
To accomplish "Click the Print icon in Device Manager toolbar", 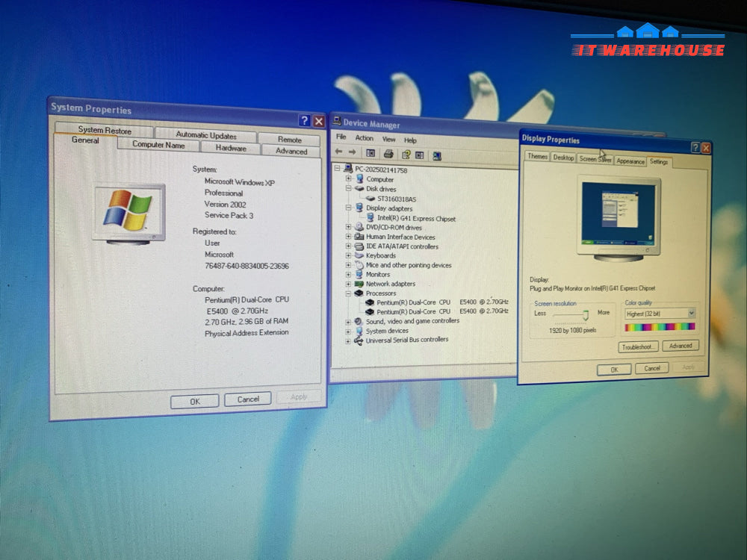I will point(388,155).
